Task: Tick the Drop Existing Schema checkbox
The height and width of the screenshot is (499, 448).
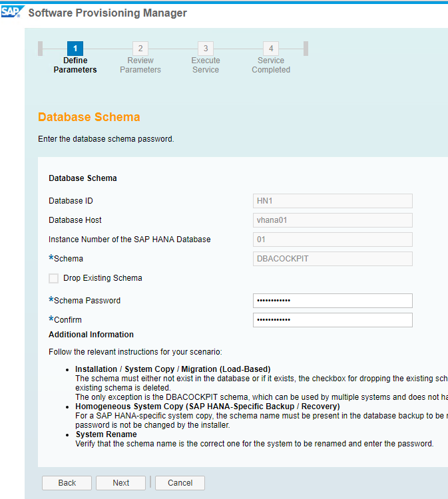Action: pyautogui.click(x=53, y=278)
